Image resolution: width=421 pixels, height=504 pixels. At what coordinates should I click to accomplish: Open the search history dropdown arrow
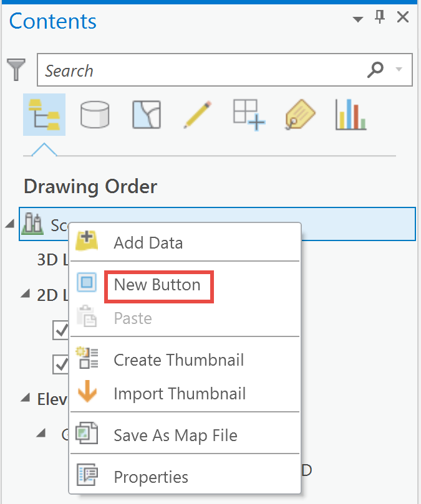point(401,70)
